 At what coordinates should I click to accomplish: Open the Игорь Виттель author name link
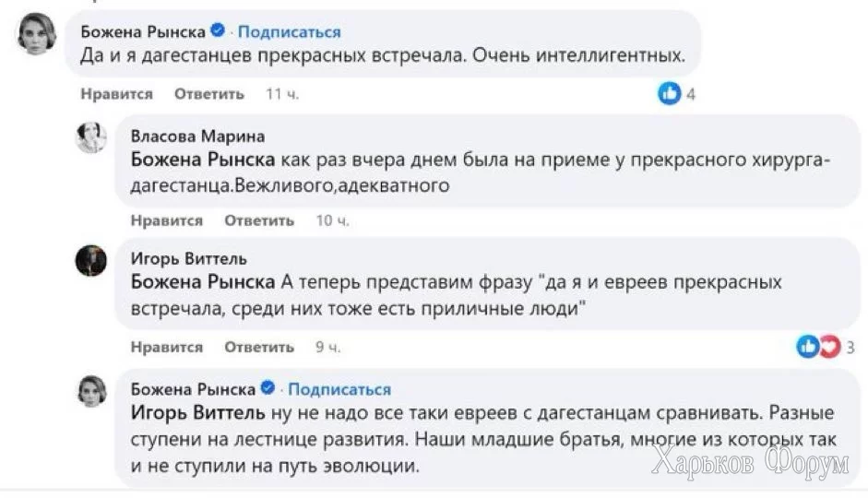(188, 258)
